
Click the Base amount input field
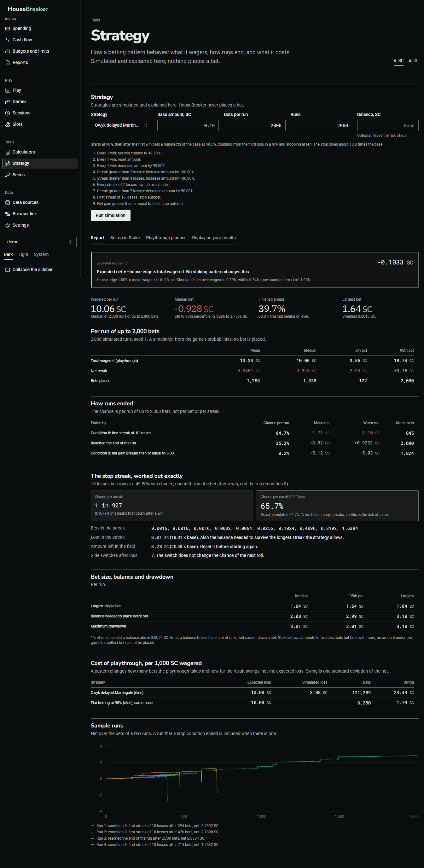coord(188,125)
